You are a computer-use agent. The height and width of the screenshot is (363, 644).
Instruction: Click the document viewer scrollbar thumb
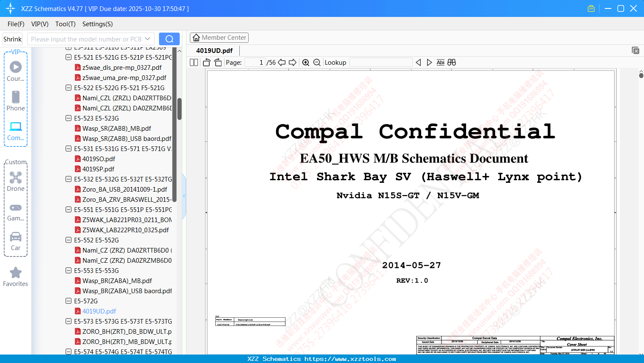coord(641,75)
